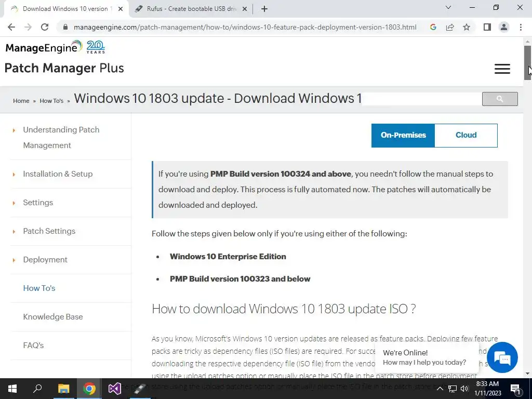532x399 pixels.
Task: Click the Chrome tab search chevron
Action: coord(448,7)
